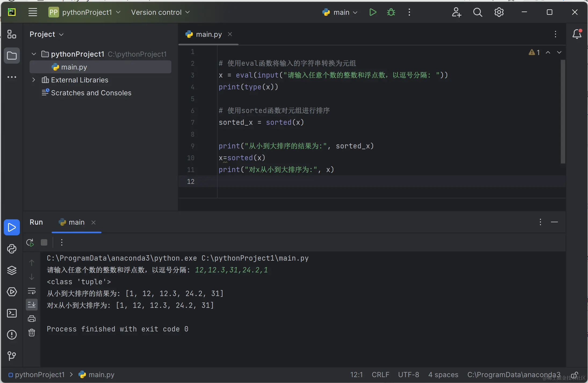Click the editor vertical scrollbar
This screenshot has height=383, width=588.
click(563, 111)
